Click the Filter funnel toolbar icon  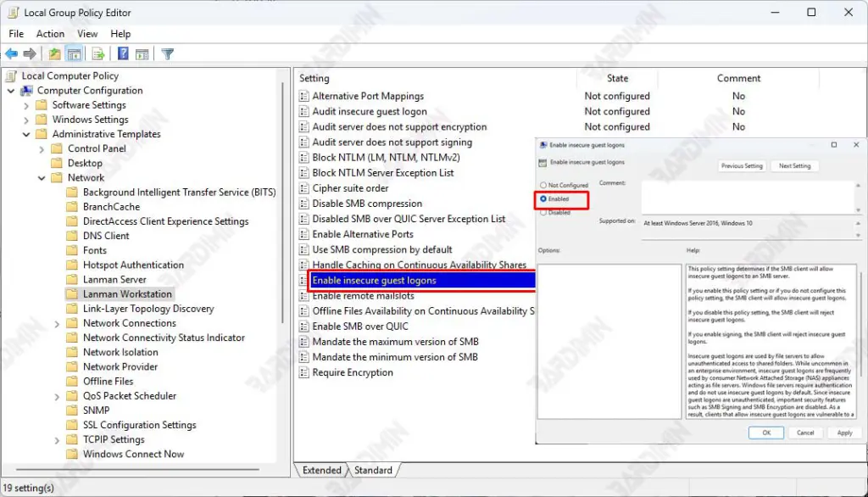tap(167, 53)
